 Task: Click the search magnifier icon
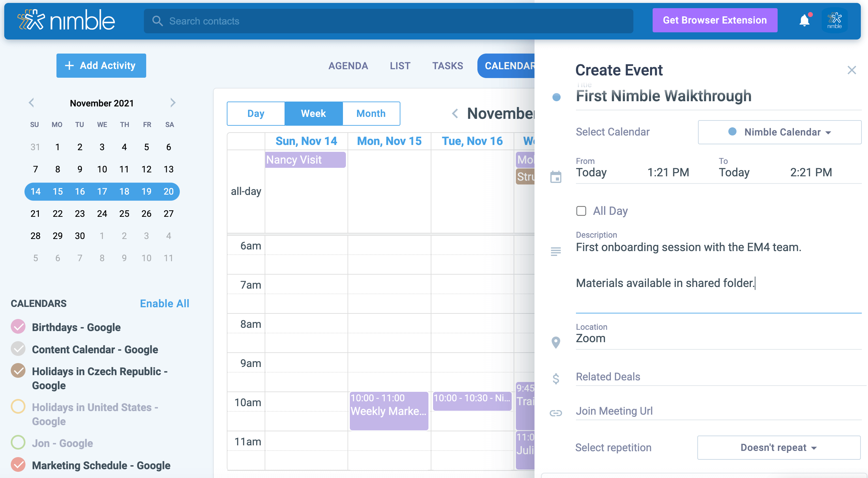(x=157, y=21)
